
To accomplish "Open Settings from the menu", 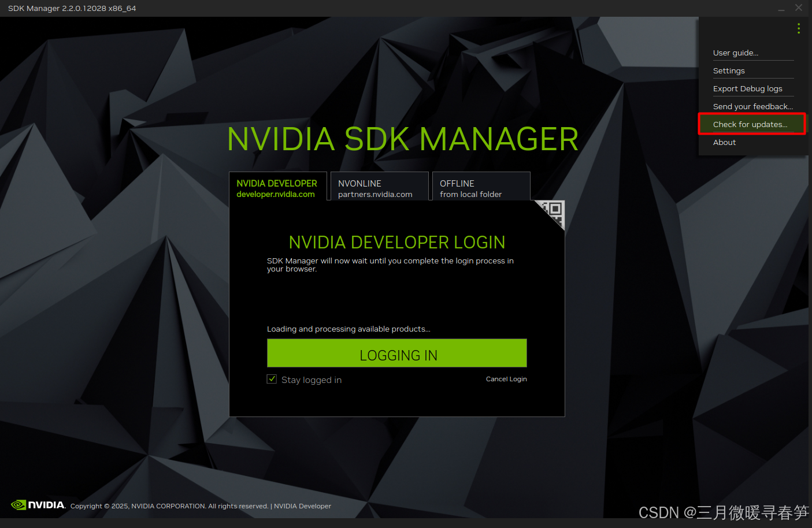I will pyautogui.click(x=729, y=70).
